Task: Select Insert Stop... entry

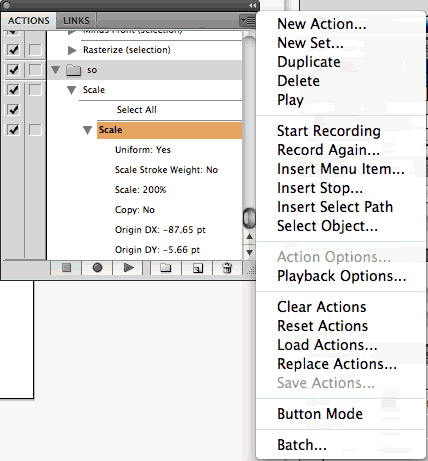Action: click(320, 188)
